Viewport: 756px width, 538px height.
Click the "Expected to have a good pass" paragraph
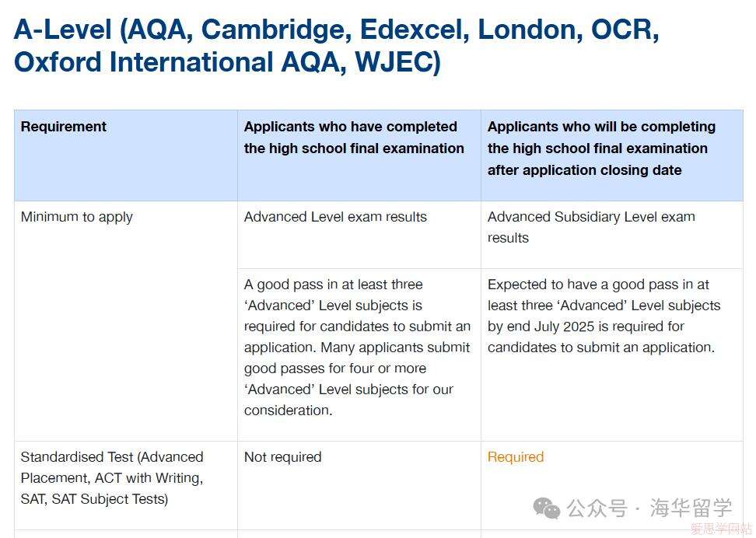[604, 316]
